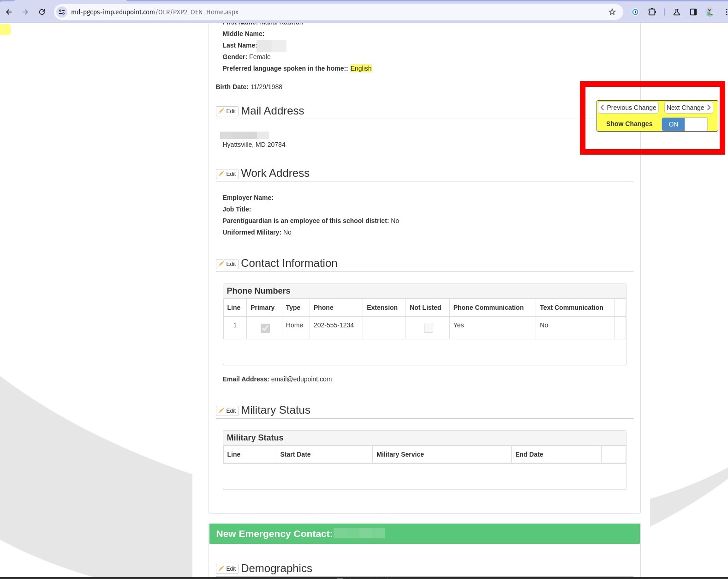Tick the Not Listed checkbox
Viewport: 728px width, 579px height.
point(428,328)
